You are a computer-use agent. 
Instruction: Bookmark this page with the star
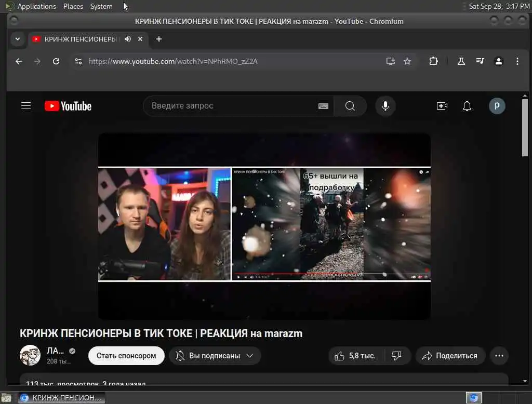407,61
